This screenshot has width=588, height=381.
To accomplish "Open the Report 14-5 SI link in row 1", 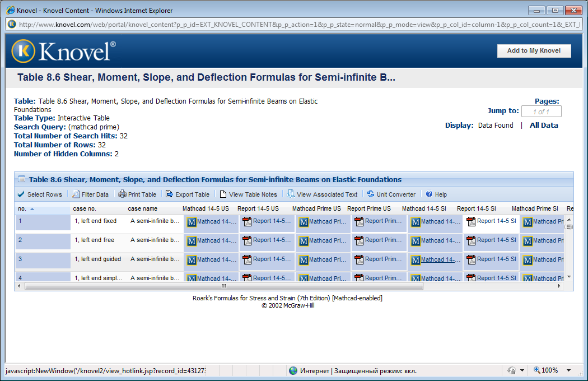I will point(497,221).
